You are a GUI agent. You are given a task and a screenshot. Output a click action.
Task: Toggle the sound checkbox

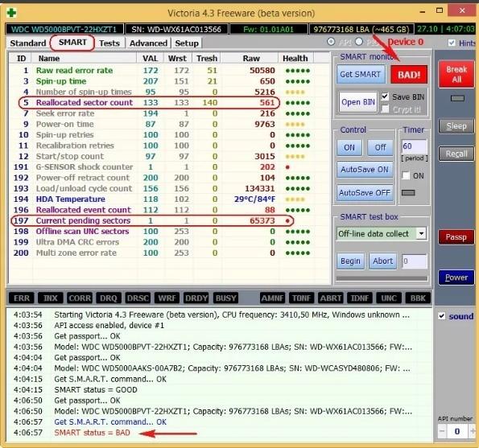(442, 316)
